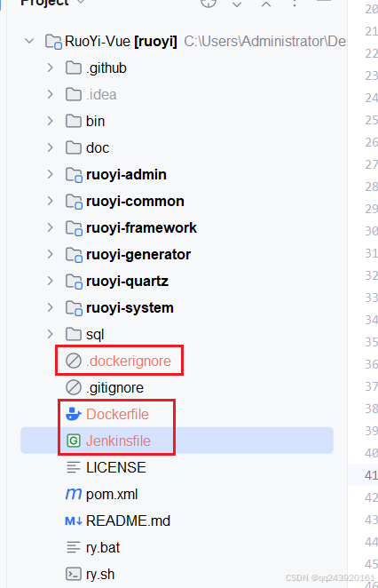Click the LICENSE text file icon
378x588 pixels.
point(74,467)
